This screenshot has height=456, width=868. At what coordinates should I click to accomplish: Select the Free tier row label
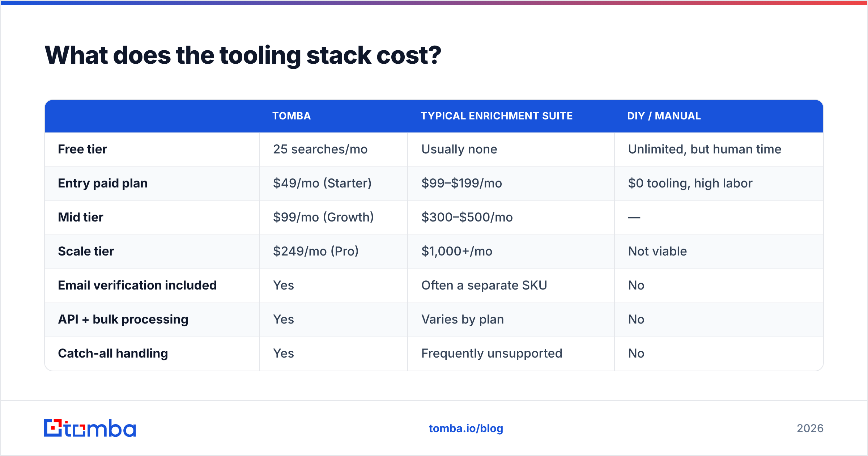click(82, 149)
